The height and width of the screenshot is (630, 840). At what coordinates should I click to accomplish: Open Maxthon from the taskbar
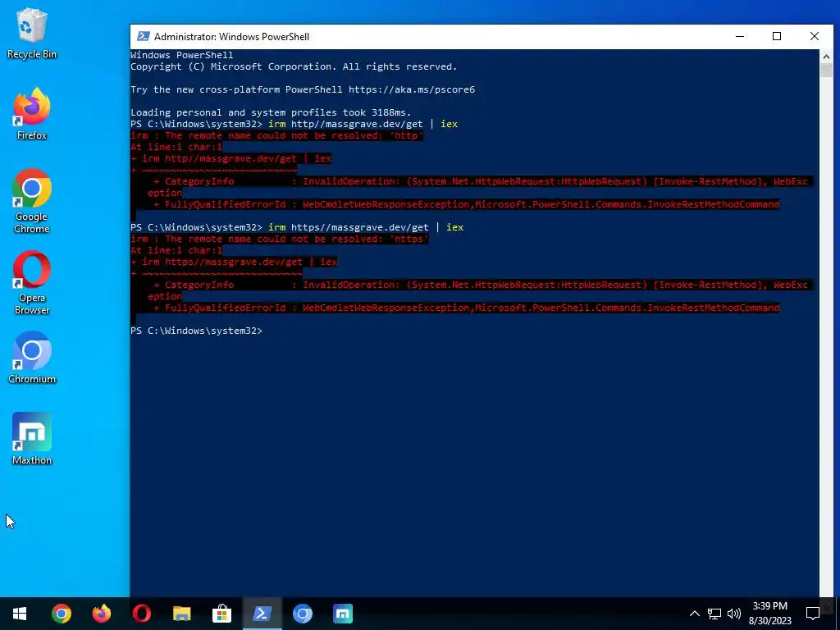pos(342,614)
